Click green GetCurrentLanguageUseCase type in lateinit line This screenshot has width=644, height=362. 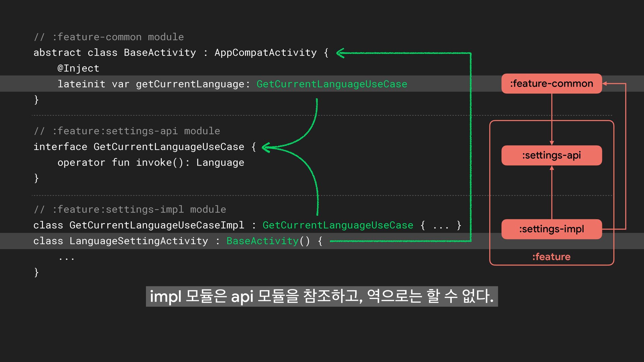331,84
